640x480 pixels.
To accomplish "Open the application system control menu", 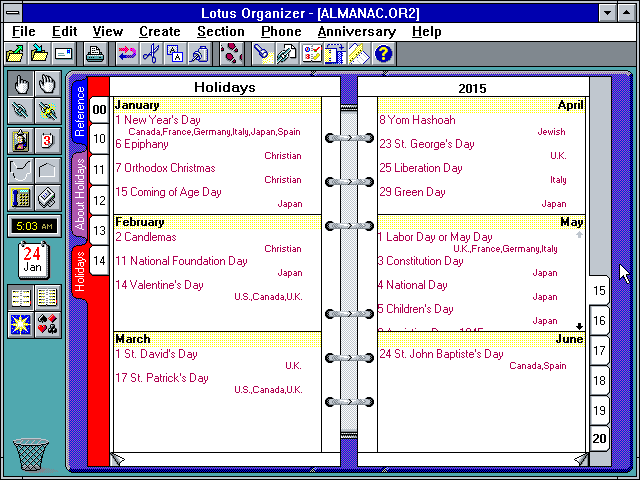I will tap(11, 11).
